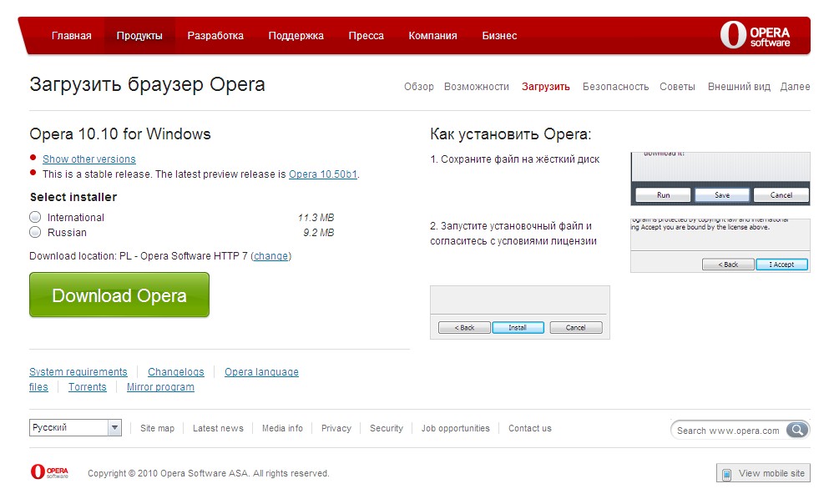Click the Opera Software logo in header
The width and height of the screenshot is (839, 504).
755,36
